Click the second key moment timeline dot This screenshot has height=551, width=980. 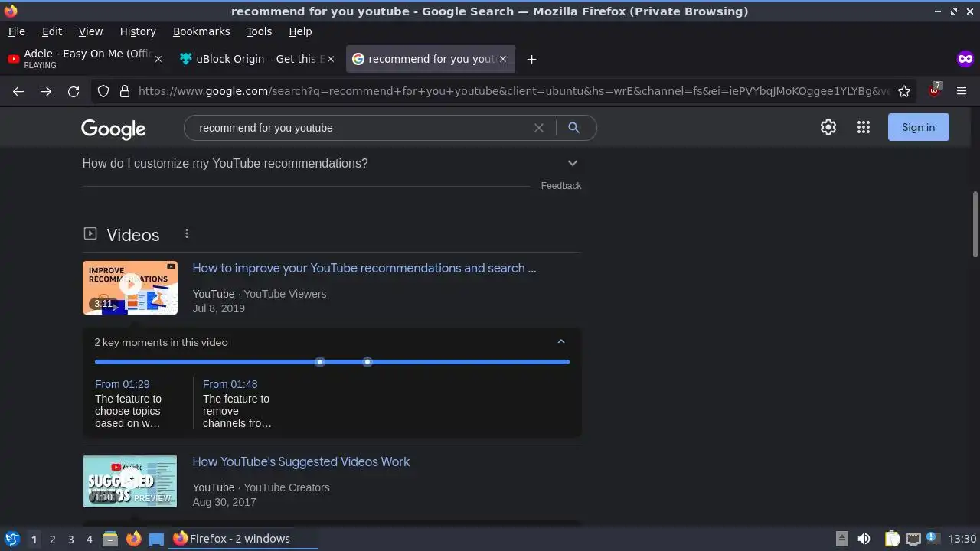(367, 362)
